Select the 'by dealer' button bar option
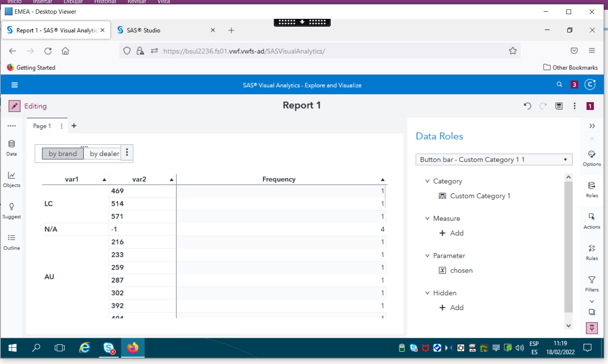 coord(103,153)
